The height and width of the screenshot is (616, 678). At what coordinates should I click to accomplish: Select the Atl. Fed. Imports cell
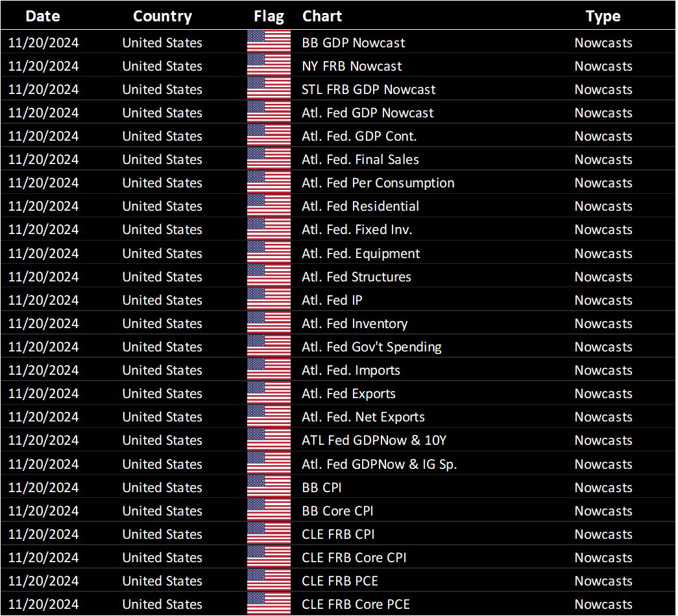coord(350,370)
